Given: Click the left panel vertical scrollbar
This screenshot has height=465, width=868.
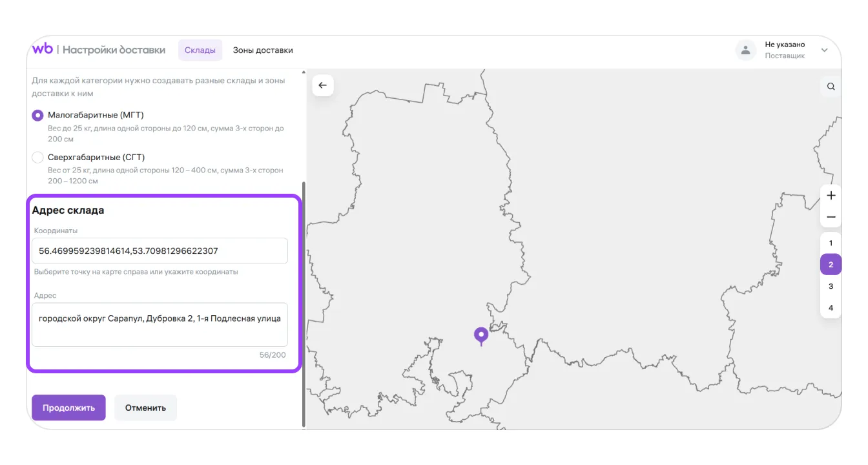Looking at the screenshot, I should tap(304, 304).
